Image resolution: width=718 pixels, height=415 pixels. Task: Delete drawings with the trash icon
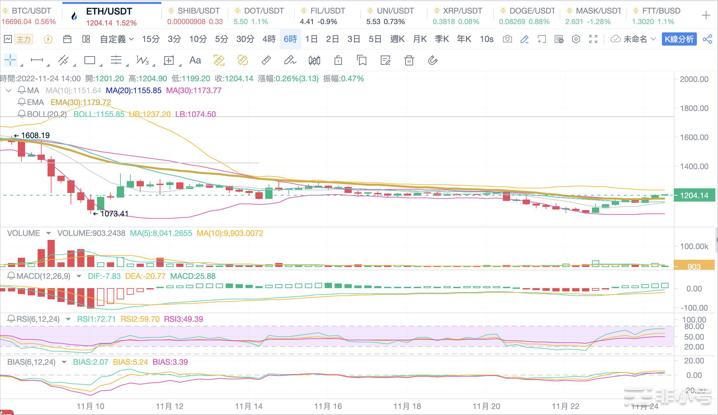(x=409, y=60)
